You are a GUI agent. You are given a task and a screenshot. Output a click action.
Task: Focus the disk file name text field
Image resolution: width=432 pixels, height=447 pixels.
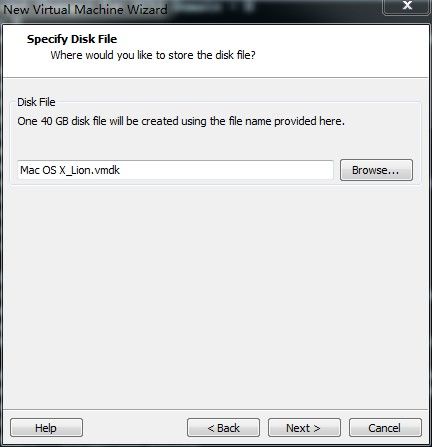[x=175, y=170]
